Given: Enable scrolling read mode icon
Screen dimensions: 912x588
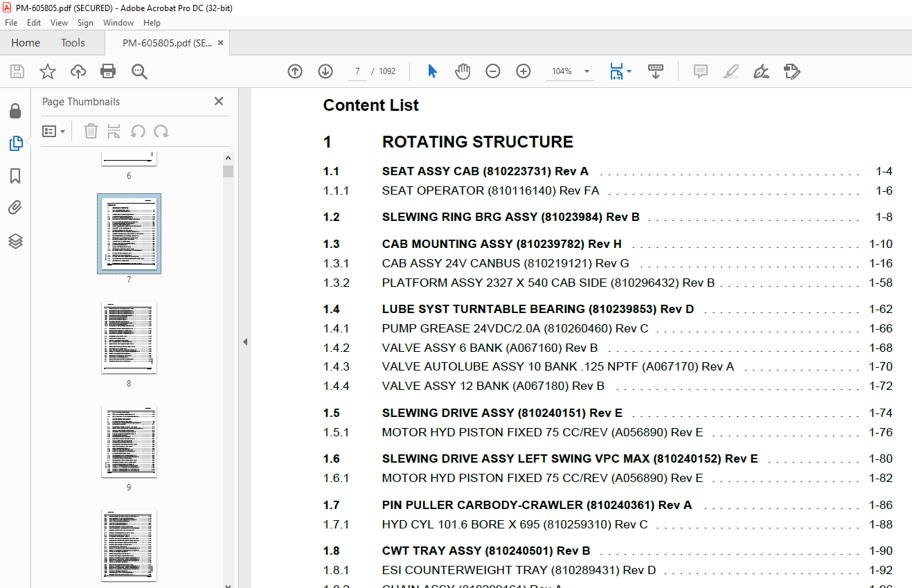Looking at the screenshot, I should click(x=655, y=71).
